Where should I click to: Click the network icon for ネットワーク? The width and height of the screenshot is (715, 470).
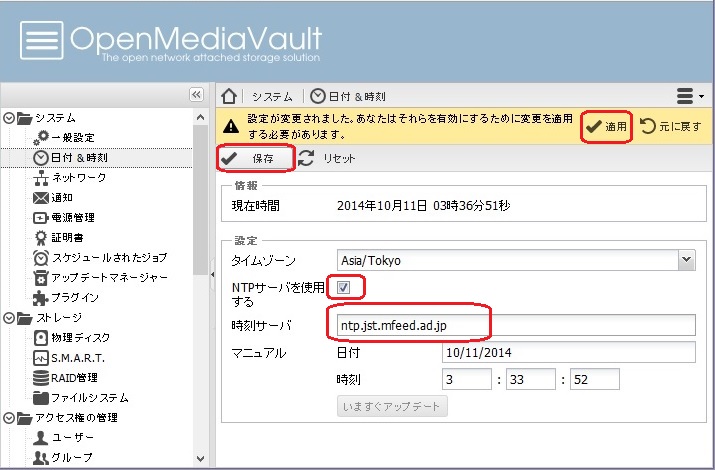coord(41,178)
